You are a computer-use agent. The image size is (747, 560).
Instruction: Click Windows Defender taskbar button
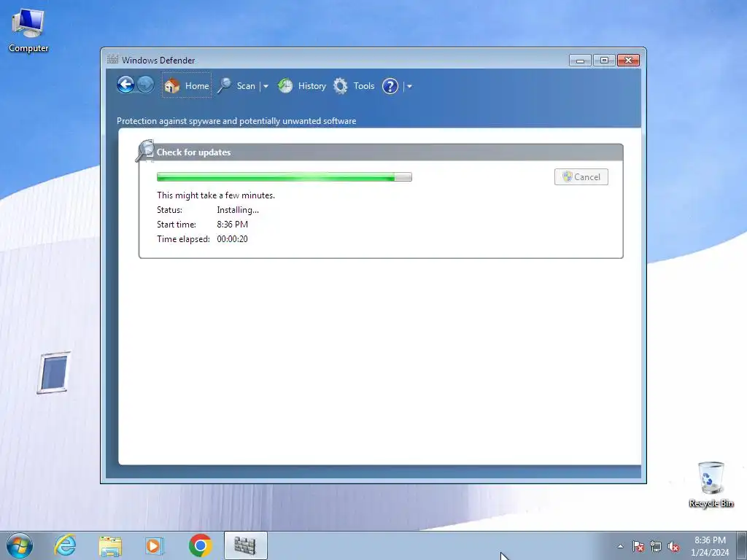point(245,545)
